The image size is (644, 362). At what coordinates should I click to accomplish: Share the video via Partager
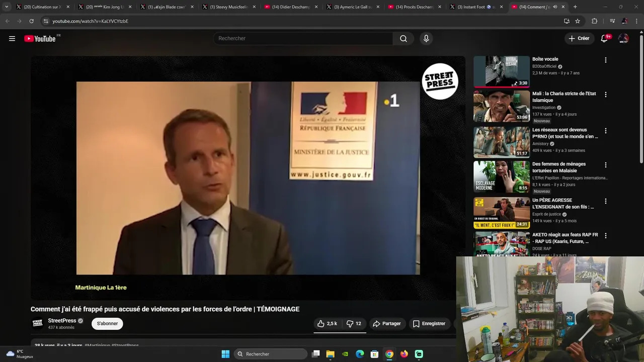point(386,324)
